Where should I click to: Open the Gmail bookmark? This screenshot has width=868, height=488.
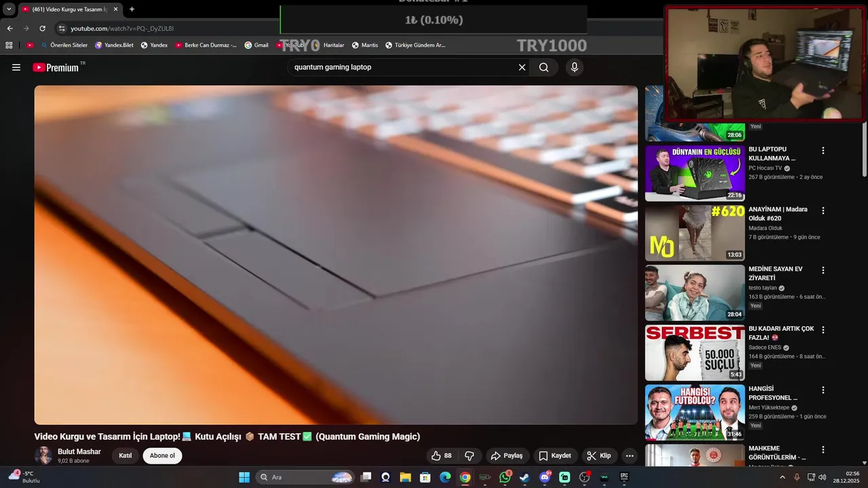pos(256,45)
